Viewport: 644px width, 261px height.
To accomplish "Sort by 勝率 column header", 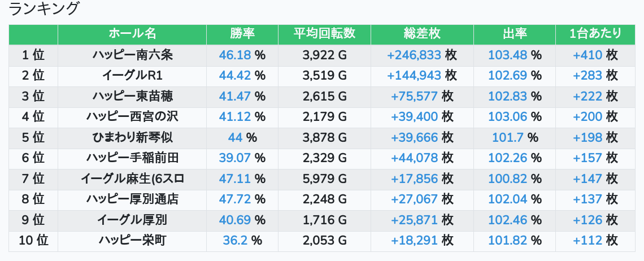I will pos(242,34).
